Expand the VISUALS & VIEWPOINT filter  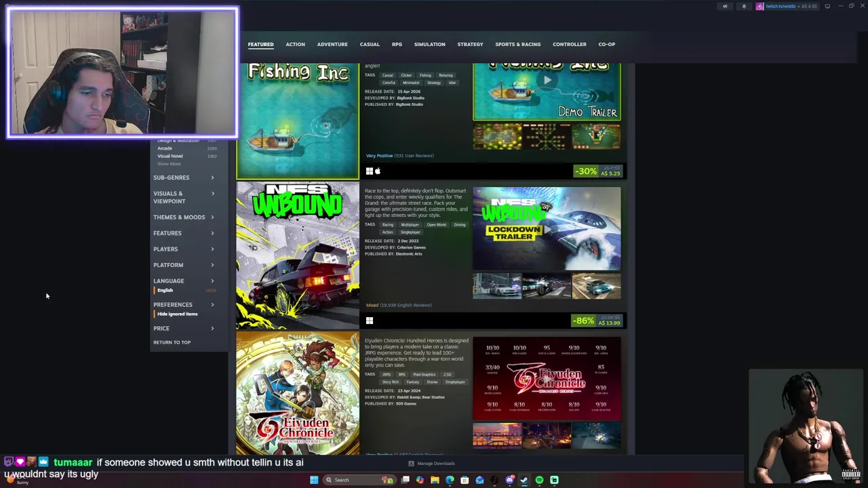click(184, 197)
